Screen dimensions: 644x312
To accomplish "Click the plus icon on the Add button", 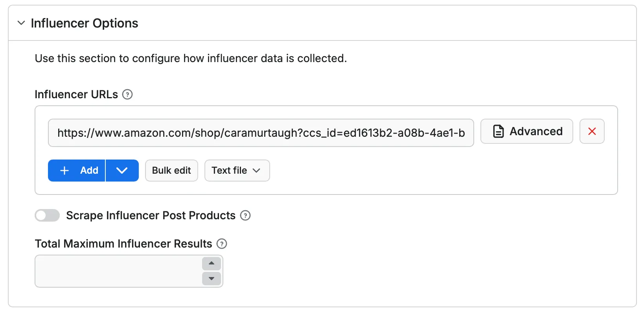I will pyautogui.click(x=64, y=171).
